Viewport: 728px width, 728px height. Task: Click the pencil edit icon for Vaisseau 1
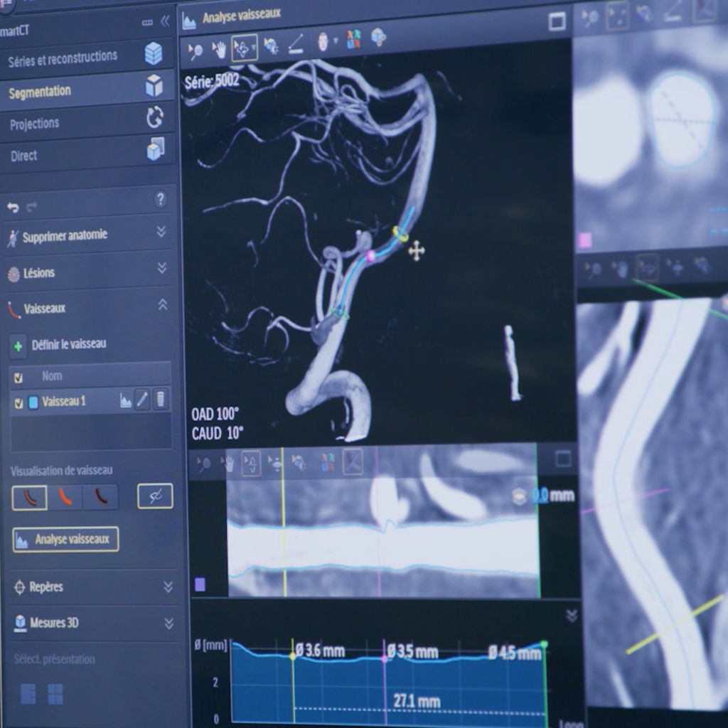tap(143, 400)
